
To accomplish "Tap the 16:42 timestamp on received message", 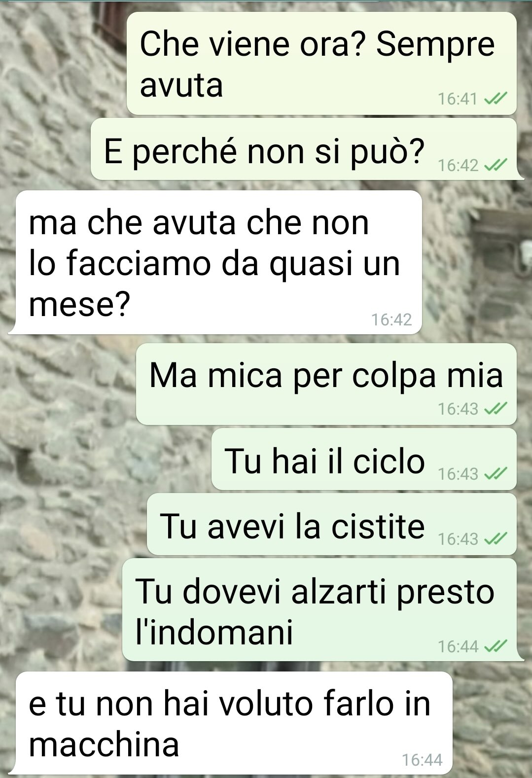I will pyautogui.click(x=391, y=319).
